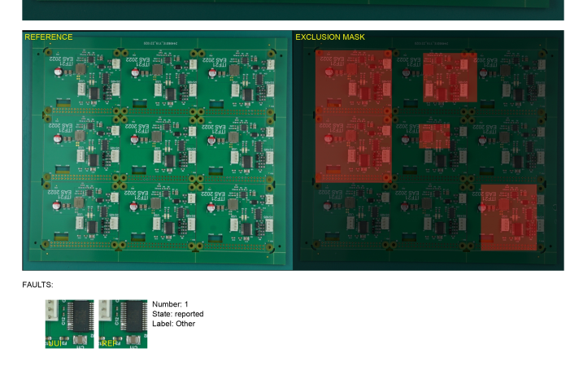The height and width of the screenshot is (392, 570).
Task: Click unmasked bottom-left board in exclusion mask image
Action: (x=351, y=213)
